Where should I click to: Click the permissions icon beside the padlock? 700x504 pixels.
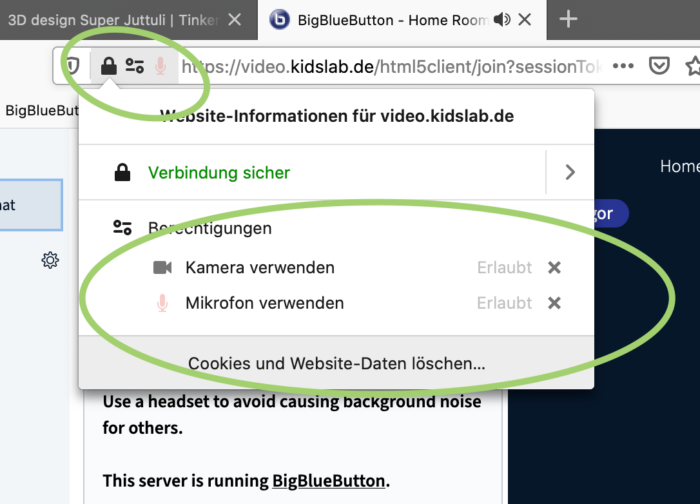(135, 66)
